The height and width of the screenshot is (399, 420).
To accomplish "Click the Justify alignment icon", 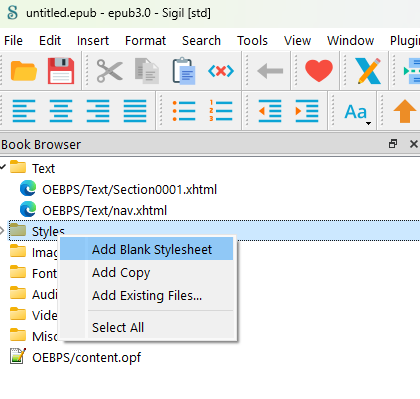I will tap(135, 111).
